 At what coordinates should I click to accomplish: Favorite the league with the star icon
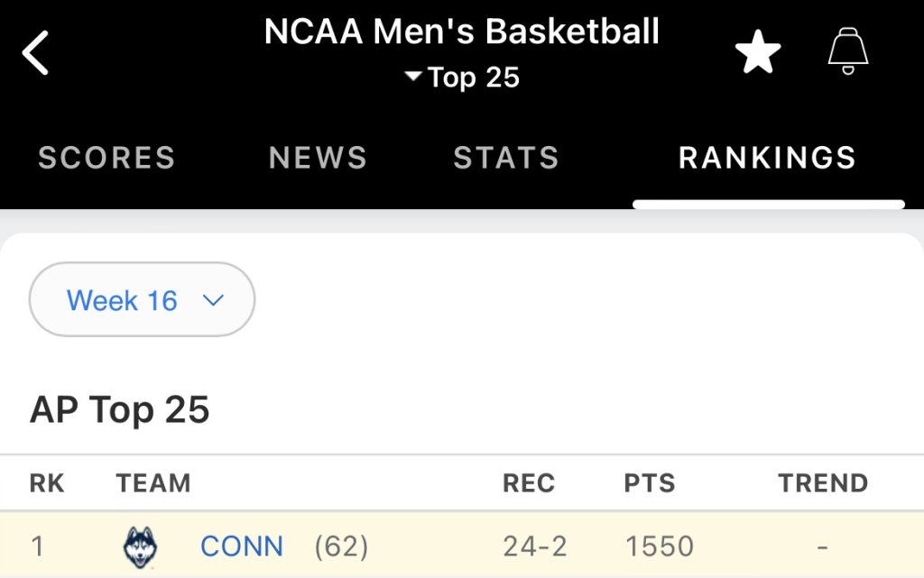pyautogui.click(x=757, y=53)
